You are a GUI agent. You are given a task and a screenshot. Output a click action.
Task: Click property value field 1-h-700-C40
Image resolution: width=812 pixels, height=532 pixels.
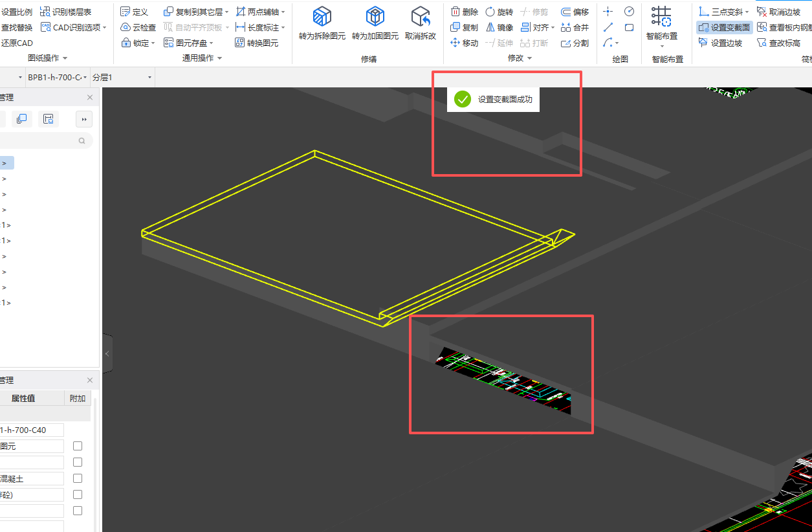[32, 430]
